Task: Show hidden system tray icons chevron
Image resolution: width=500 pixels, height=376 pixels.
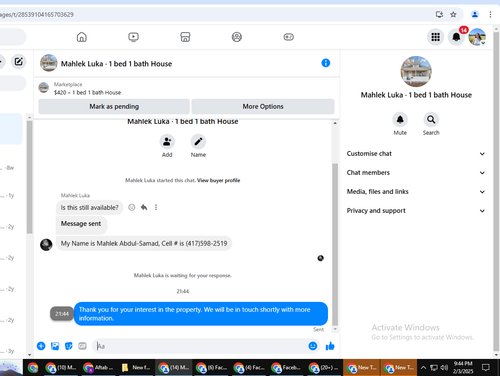Action: [x=423, y=368]
